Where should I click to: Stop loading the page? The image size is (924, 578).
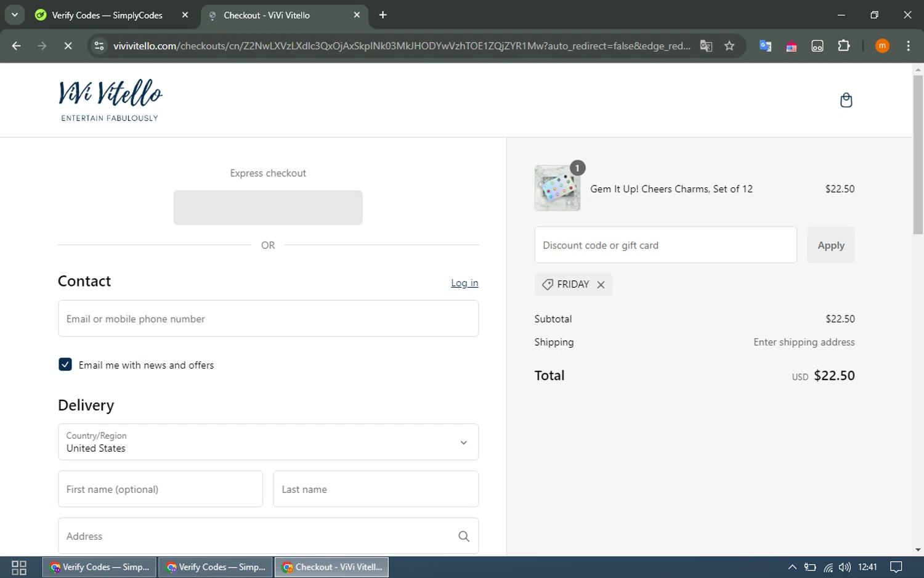click(68, 46)
